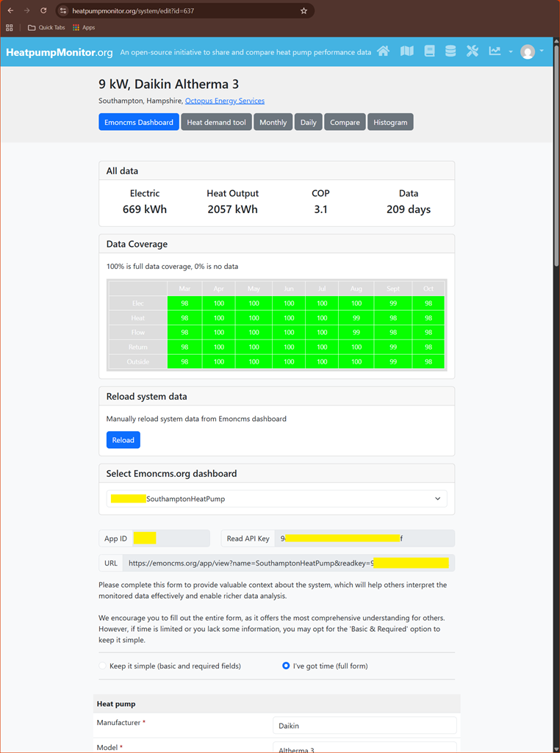Switch to the Monthly tab
Viewport: 560px width, 753px height.
pos(273,122)
